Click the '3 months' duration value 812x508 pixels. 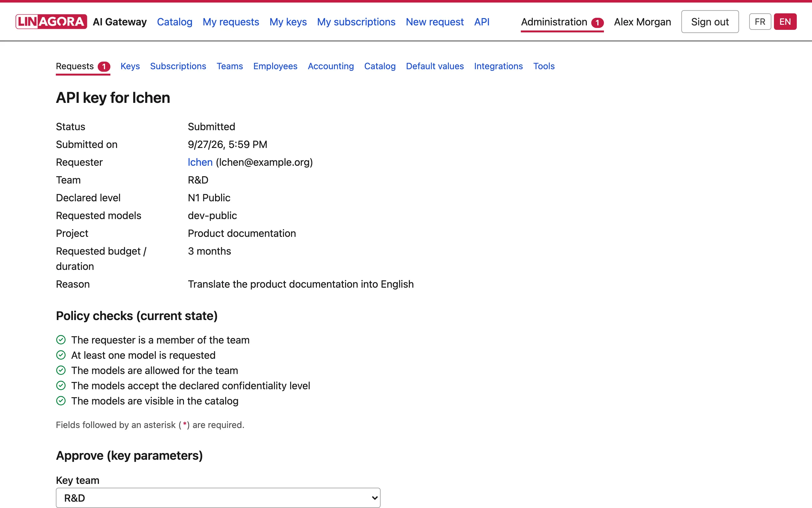click(209, 251)
